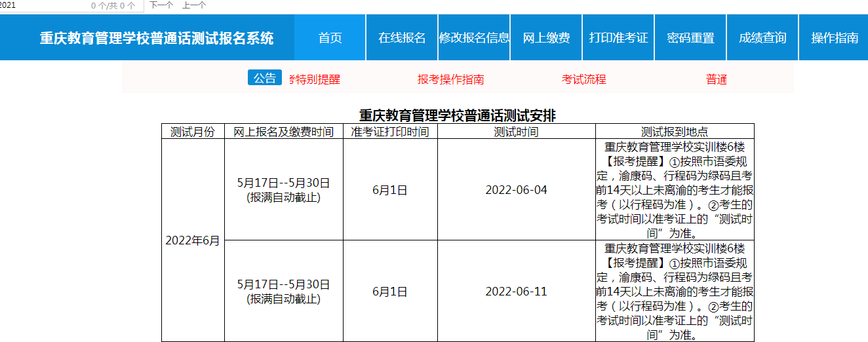Click the location text in the 2022-06-11 row
The width and height of the screenshot is (868, 342).
(x=675, y=292)
